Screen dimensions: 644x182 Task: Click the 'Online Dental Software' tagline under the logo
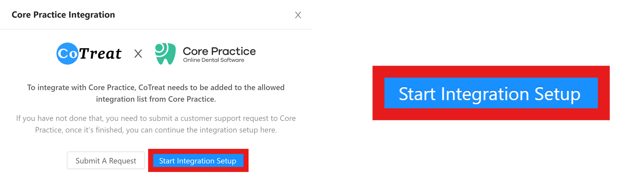coord(214,59)
